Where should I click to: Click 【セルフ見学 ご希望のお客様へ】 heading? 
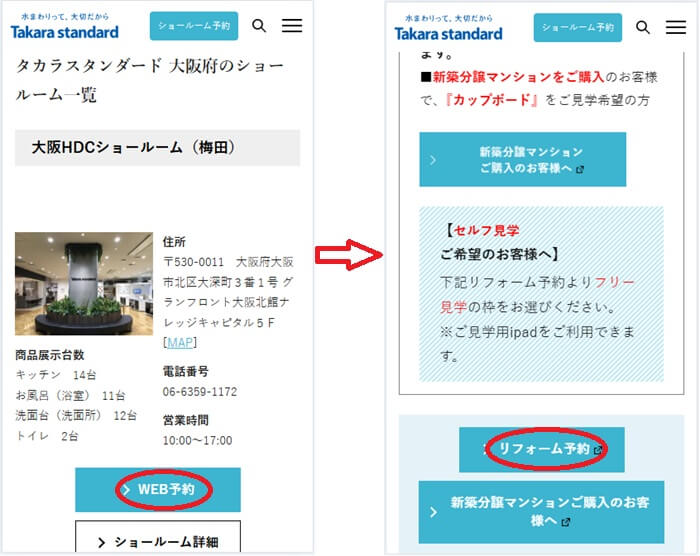pyautogui.click(x=500, y=242)
